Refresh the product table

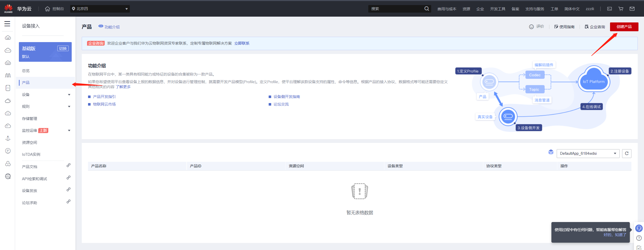627,153
